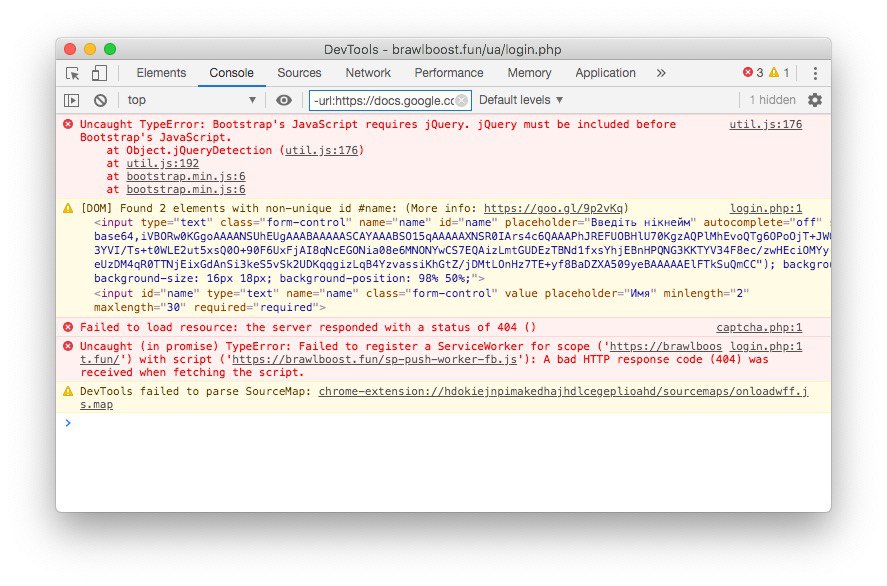Open the Application tab
Viewport: 887px width, 586px height.
(605, 73)
